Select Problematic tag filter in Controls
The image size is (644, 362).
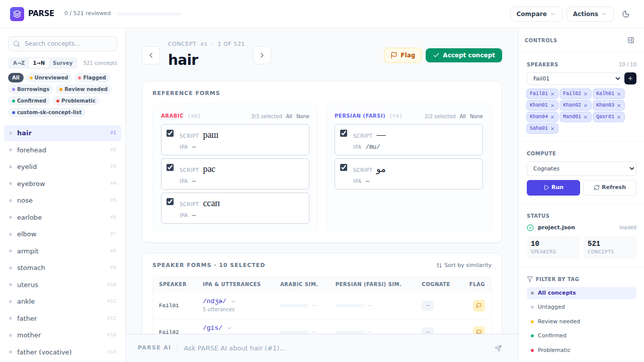(x=582, y=350)
